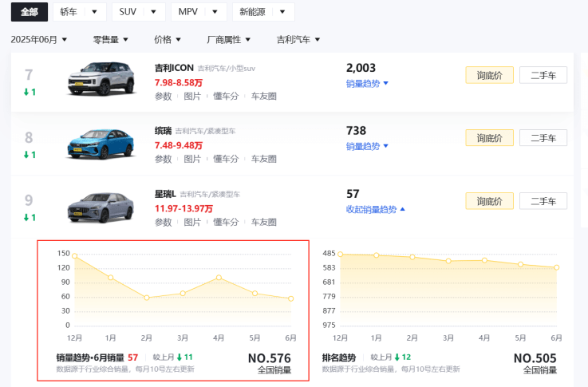Click the 6月 sales chart point
Viewport: 588px width, 387px height.
(x=291, y=299)
